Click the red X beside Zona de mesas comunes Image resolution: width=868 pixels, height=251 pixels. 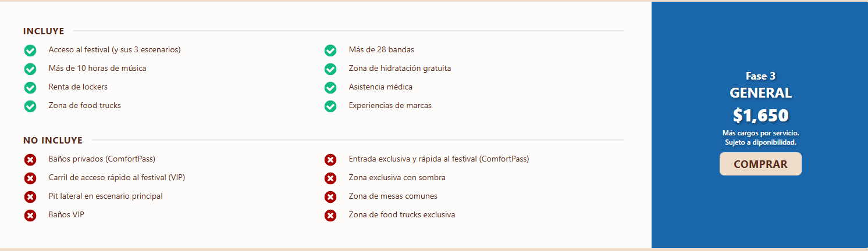[x=330, y=197]
